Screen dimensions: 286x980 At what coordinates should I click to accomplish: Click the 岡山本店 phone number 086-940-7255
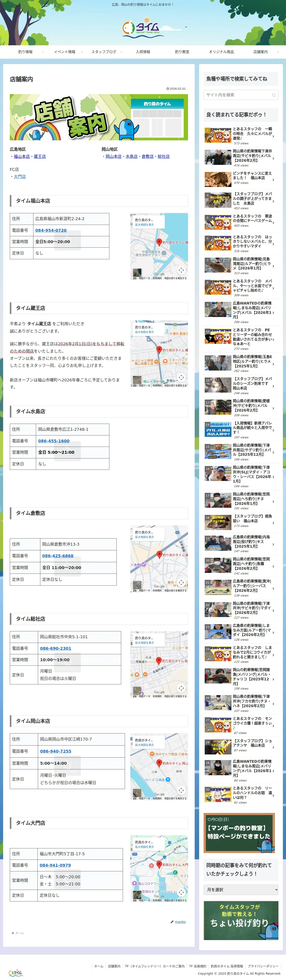coord(55,751)
